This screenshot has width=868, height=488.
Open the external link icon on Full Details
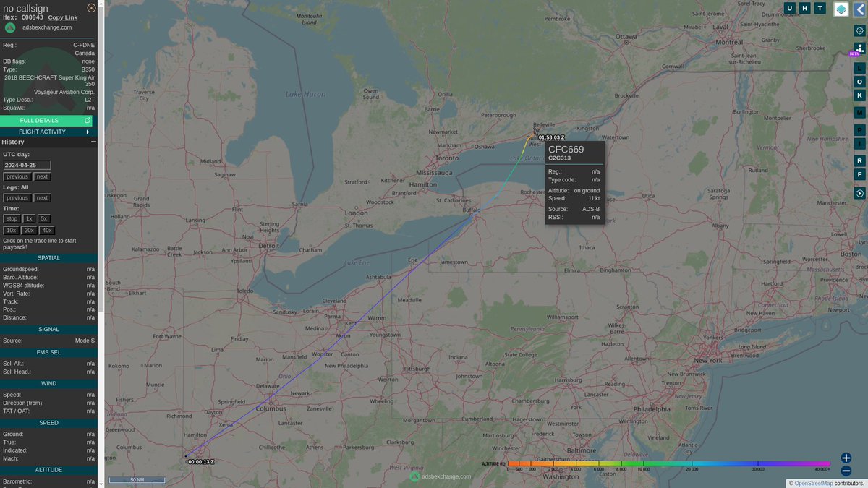(88, 121)
